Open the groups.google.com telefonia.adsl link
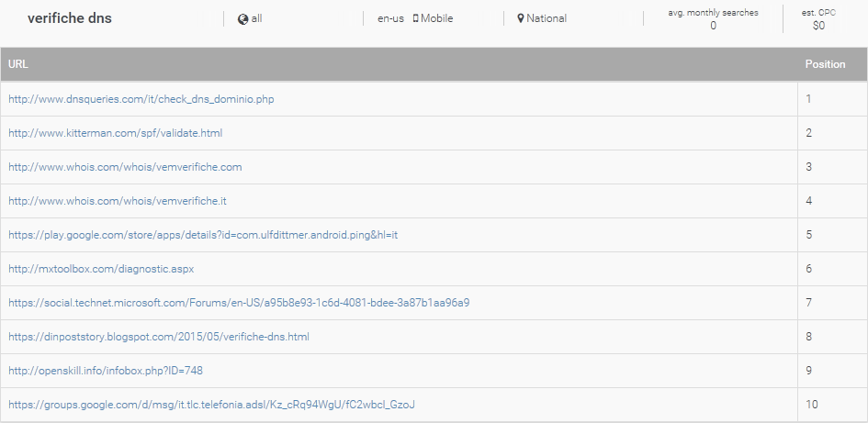This screenshot has height=423, width=868. (x=211, y=405)
